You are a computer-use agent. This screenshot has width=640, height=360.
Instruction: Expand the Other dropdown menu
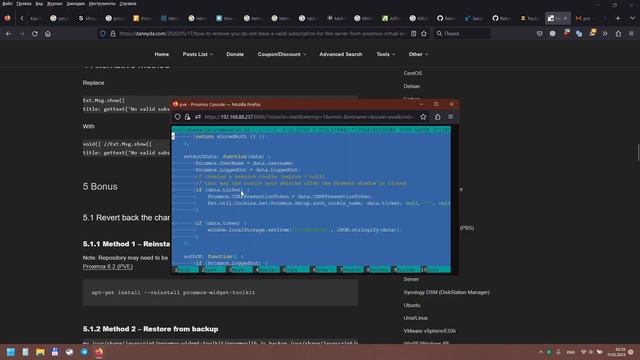tap(418, 54)
